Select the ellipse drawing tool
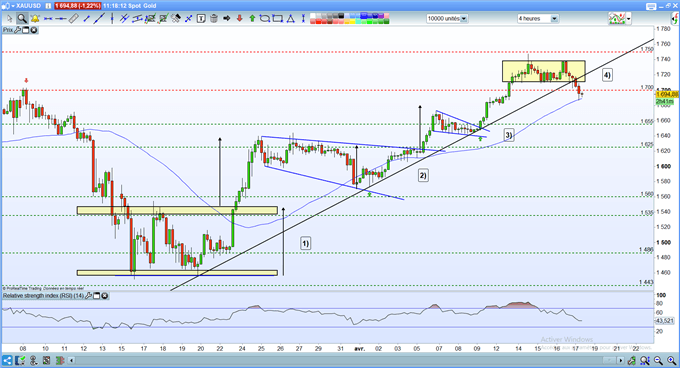 tap(265, 19)
